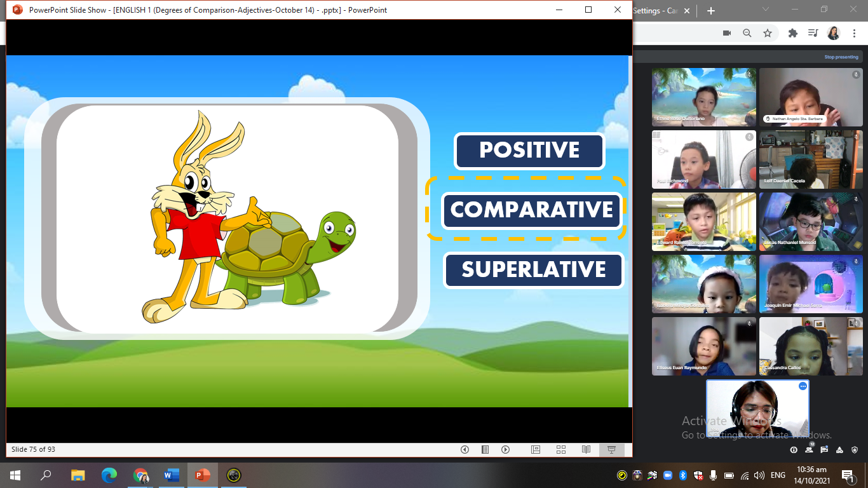The height and width of the screenshot is (488, 868).
Task: Select Cassandra Callos's video tile
Action: coord(811,346)
